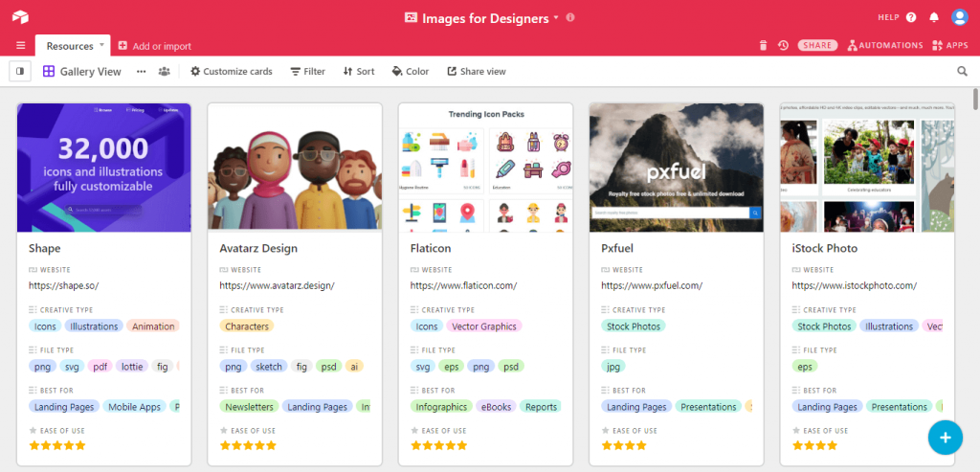Open the flaticon.com website link
The image size is (980, 472).
point(464,285)
